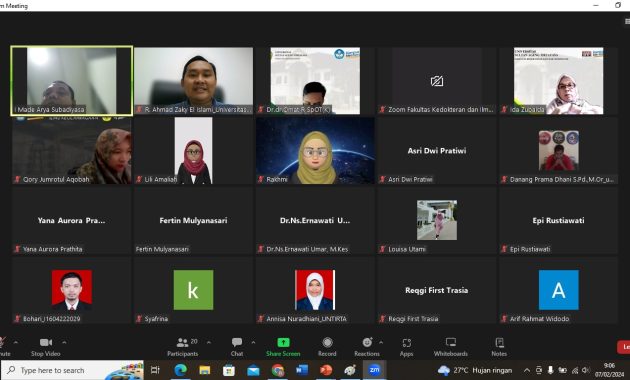Open Whiteboards
This screenshot has width=630, height=380.
point(450,347)
